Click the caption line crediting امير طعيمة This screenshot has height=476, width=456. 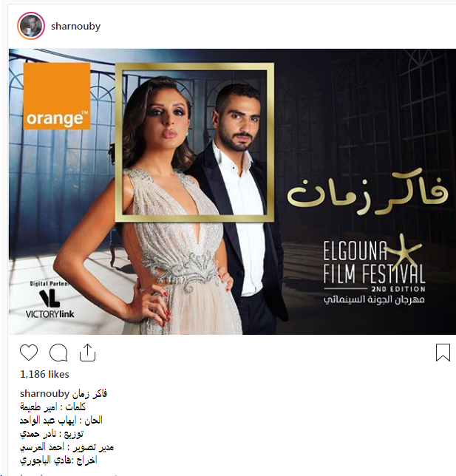coord(52,407)
